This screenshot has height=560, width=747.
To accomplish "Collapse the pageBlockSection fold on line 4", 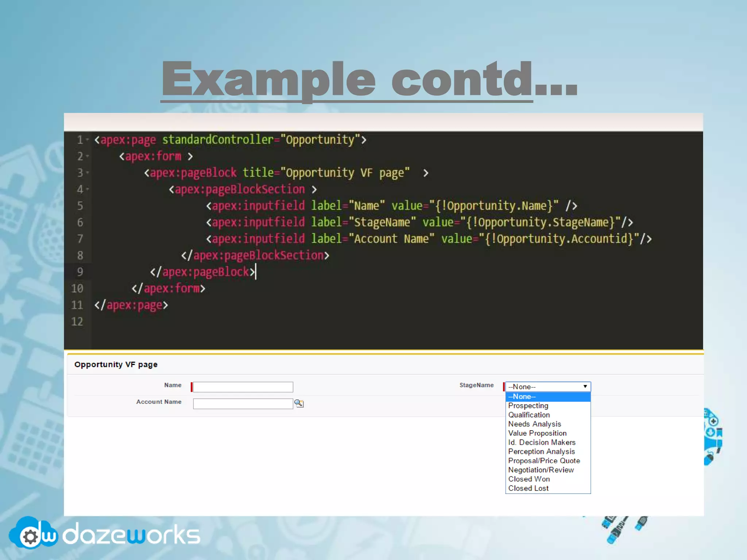I will [88, 189].
